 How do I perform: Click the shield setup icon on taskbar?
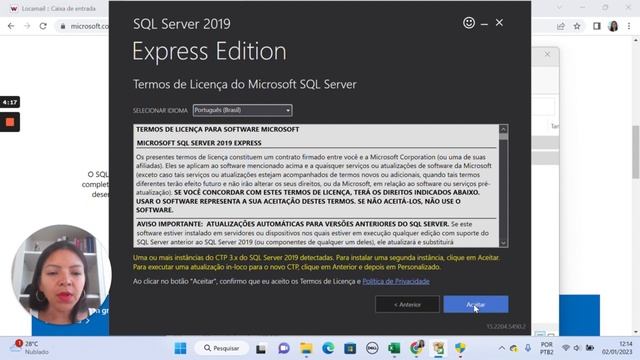(460, 348)
